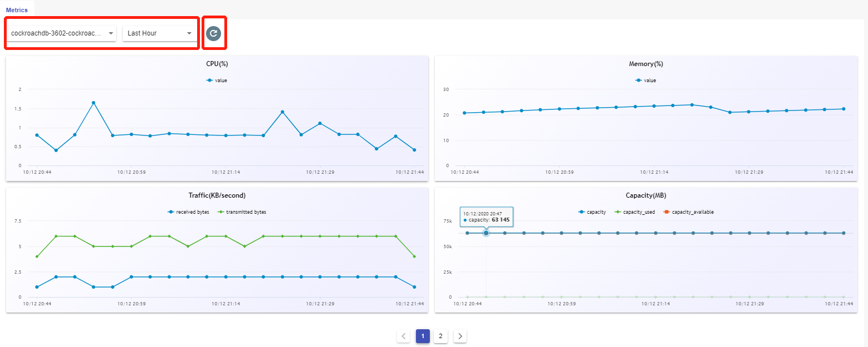Select page 1 of charts
Screen dimensions: 868x347
click(422, 336)
